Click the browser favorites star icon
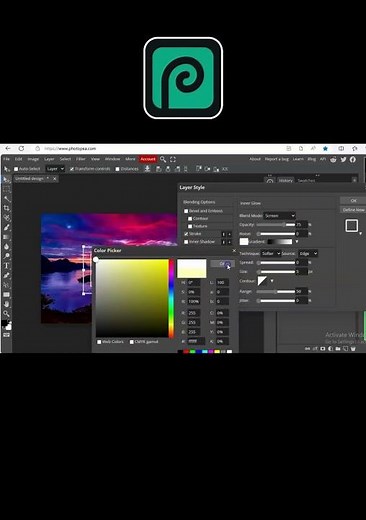Viewport: 366px width, 520px height. coord(326,149)
